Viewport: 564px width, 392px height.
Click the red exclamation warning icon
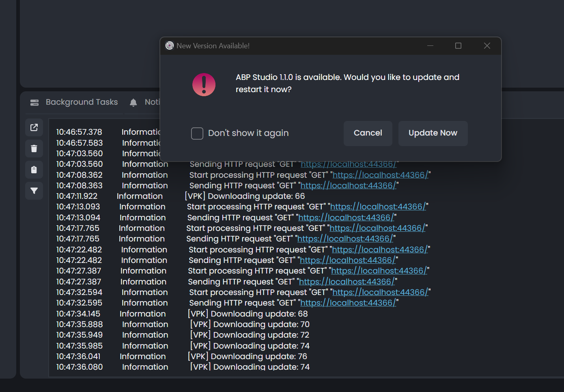click(204, 84)
